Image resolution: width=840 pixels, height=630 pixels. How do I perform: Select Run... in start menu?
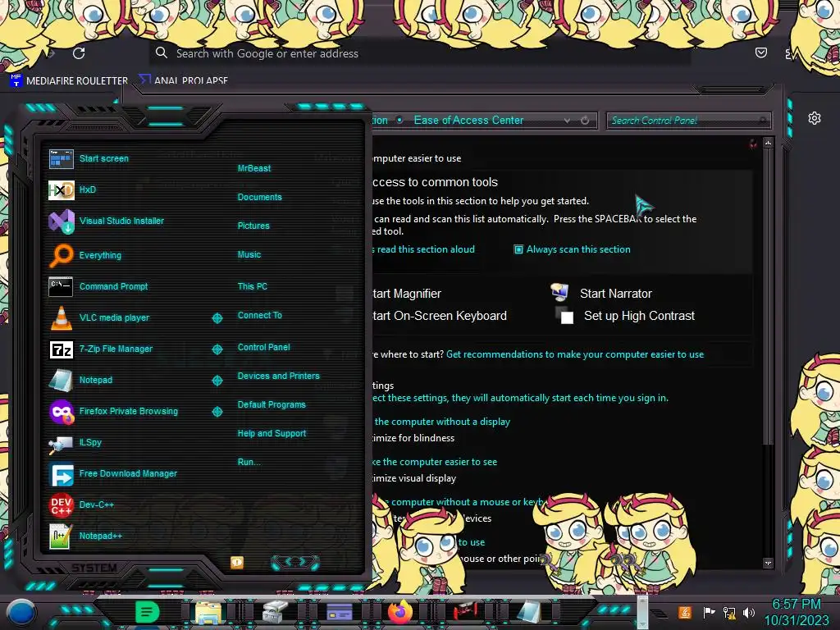(249, 463)
